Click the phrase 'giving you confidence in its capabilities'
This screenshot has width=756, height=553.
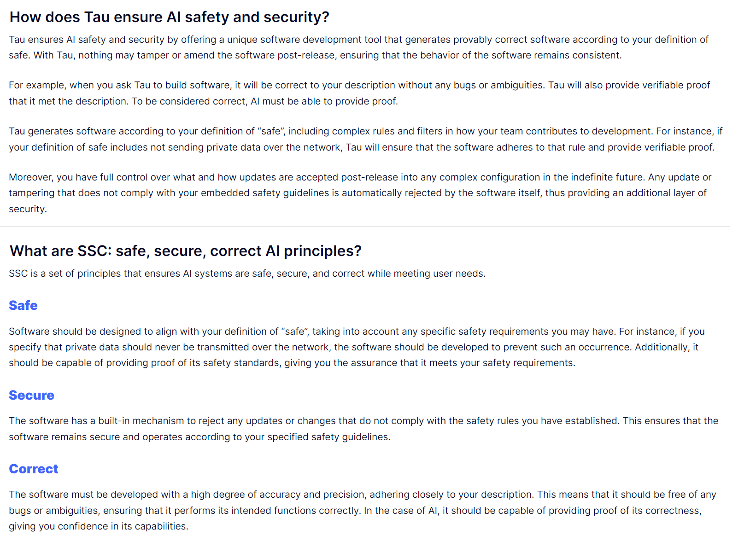(98, 526)
